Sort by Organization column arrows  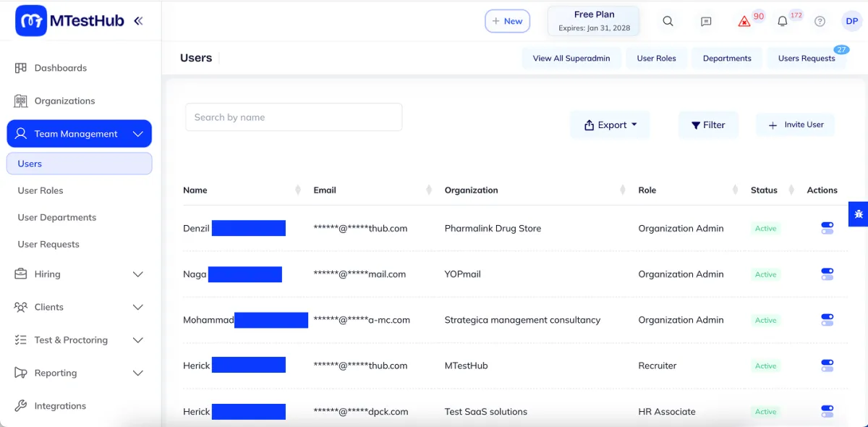(x=623, y=190)
